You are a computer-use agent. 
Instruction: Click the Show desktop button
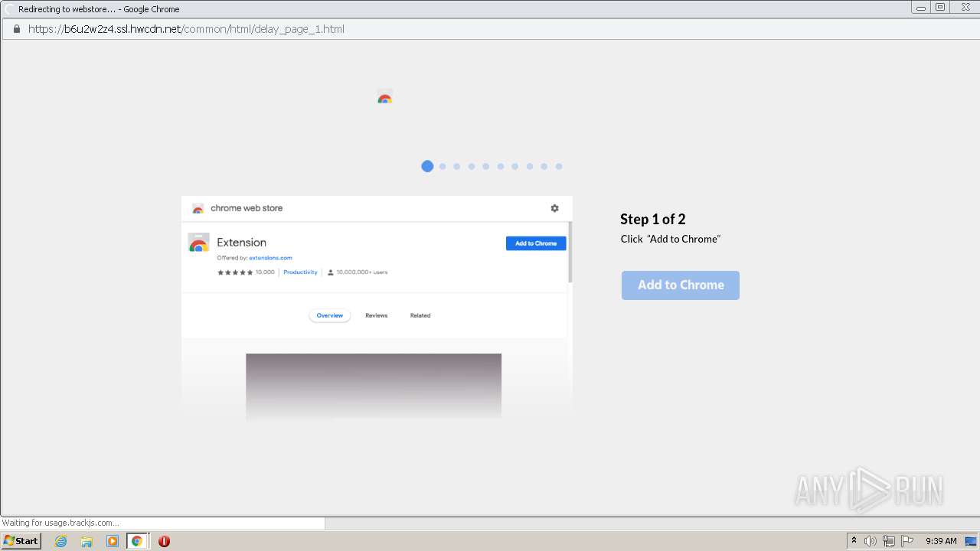point(971,541)
